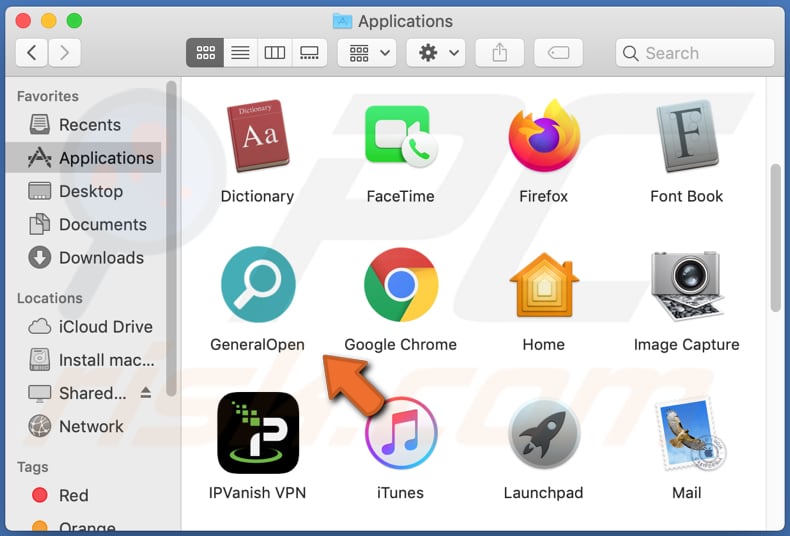Click the Applications folder icon in title bar
790x536 pixels.
343,21
